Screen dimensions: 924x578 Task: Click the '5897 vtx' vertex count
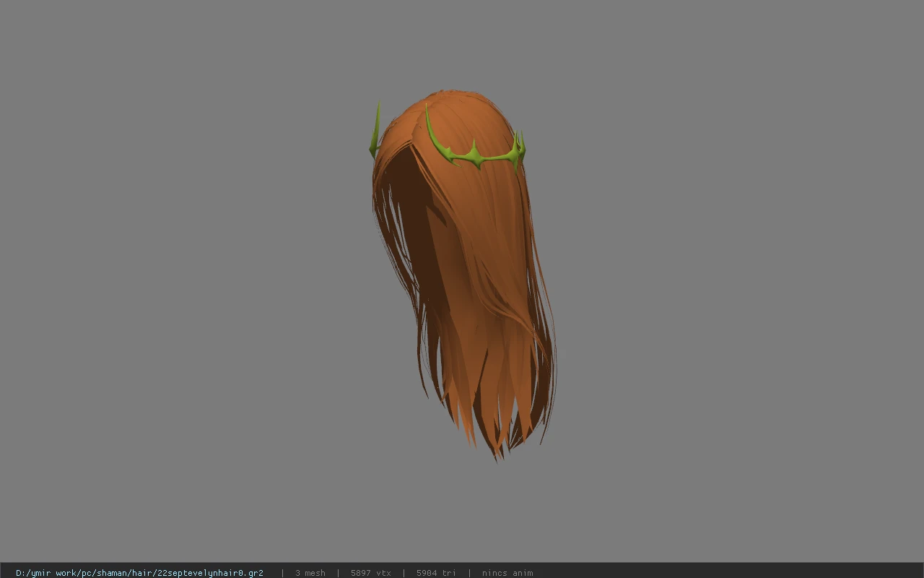[x=371, y=573]
